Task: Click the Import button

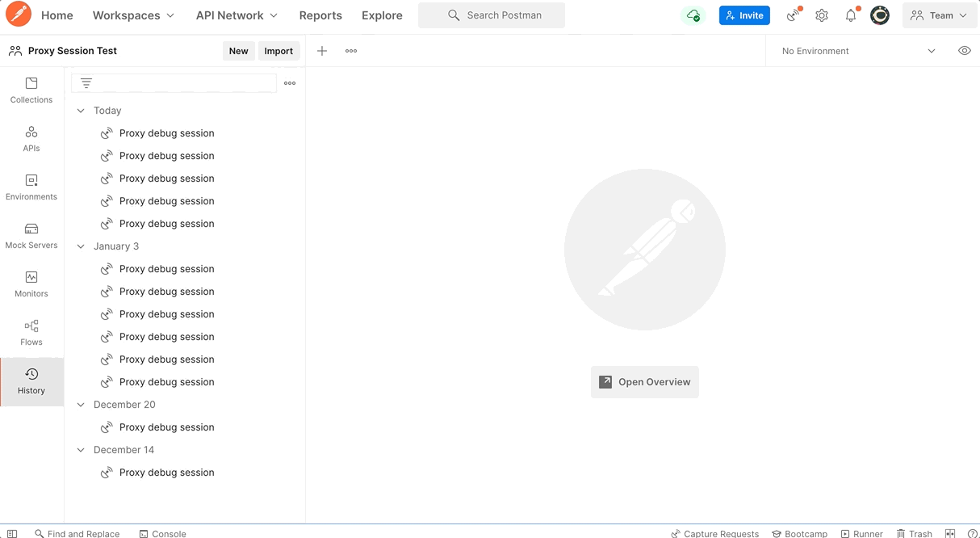Action: (x=279, y=51)
